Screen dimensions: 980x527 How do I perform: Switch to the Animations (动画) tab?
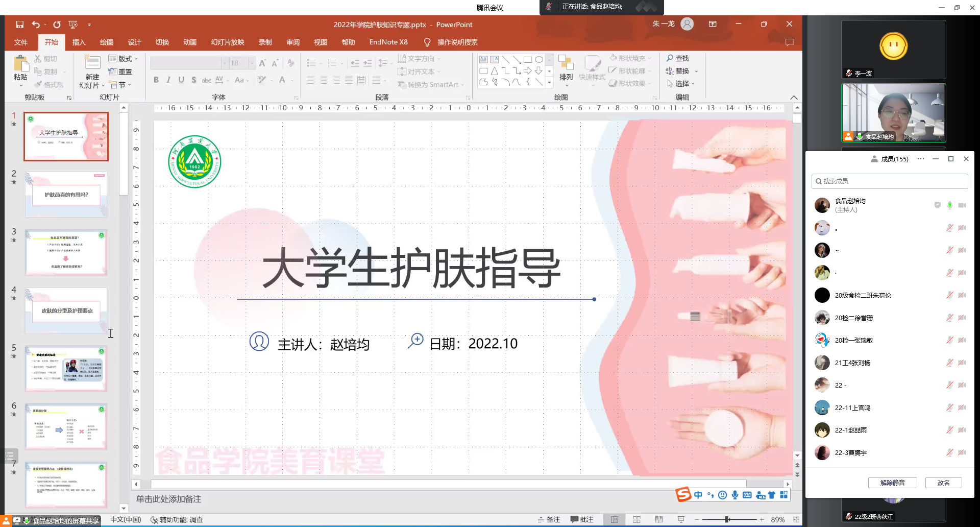(190, 42)
